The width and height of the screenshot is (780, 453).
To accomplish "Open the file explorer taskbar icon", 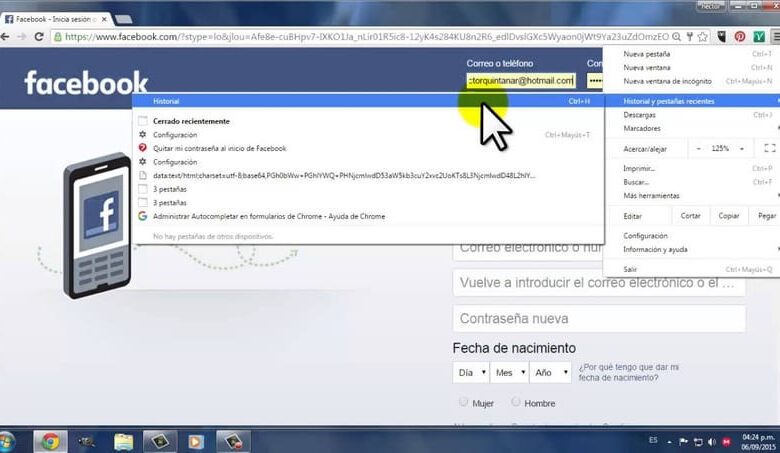I will point(123,442).
